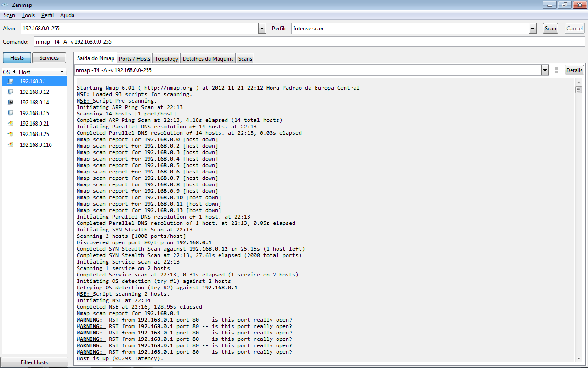Switch to the Detalhes da Máquina tab

208,59
